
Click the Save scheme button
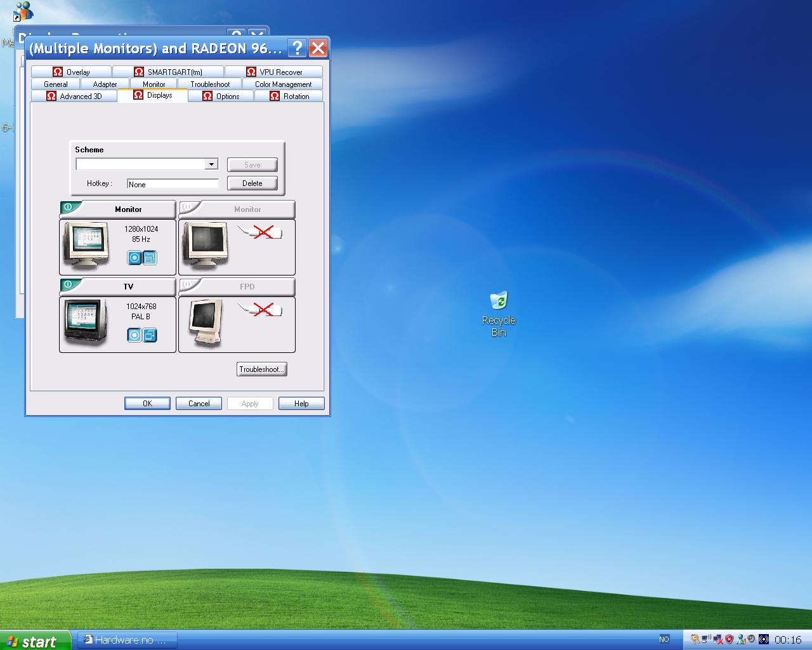click(x=252, y=164)
